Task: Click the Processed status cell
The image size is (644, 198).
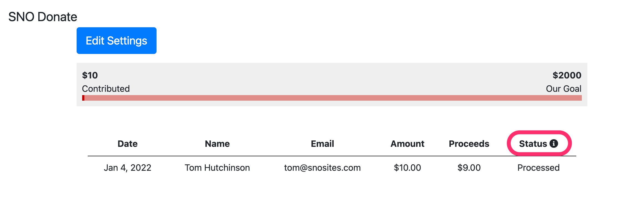Action: 539,168
